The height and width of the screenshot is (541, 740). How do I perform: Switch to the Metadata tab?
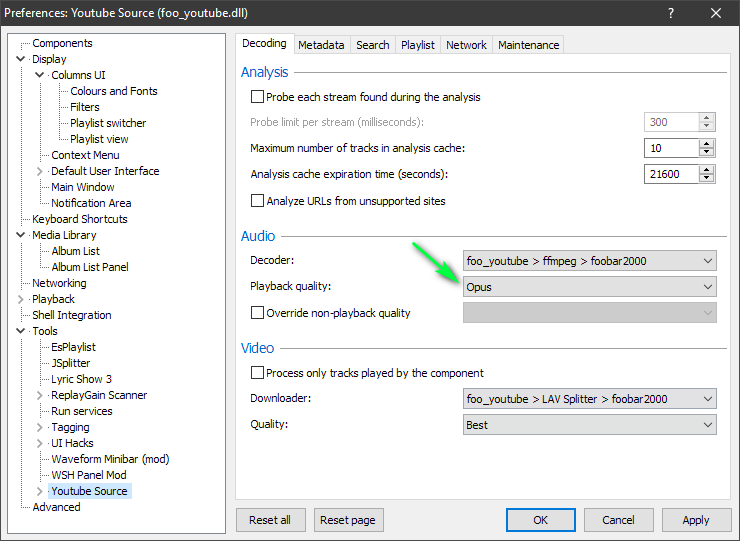[x=321, y=45]
